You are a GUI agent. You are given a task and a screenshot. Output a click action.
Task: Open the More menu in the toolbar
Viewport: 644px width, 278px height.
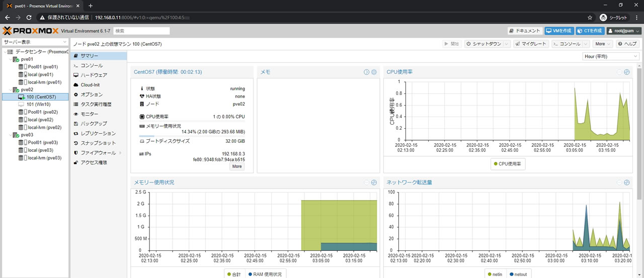coord(602,44)
